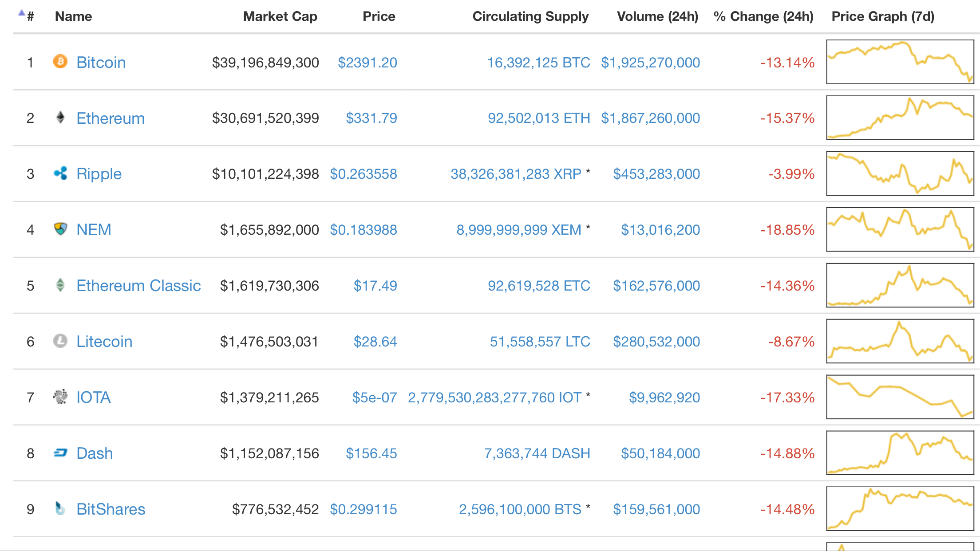Click supply 38,326,381,283 XRP

point(516,174)
